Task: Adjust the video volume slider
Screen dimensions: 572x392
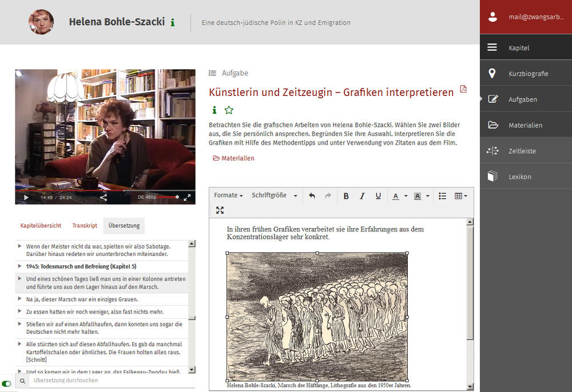Action: pyautogui.click(x=169, y=197)
